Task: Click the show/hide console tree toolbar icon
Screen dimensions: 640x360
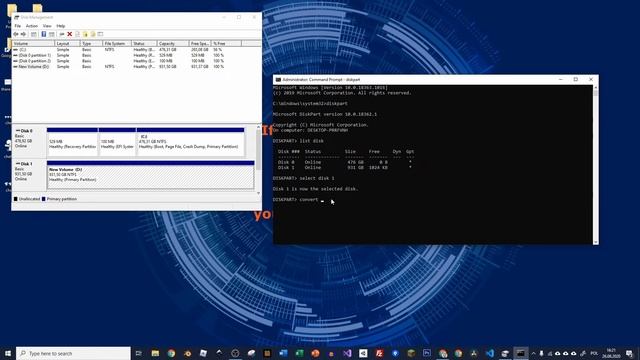Action: (x=34, y=34)
